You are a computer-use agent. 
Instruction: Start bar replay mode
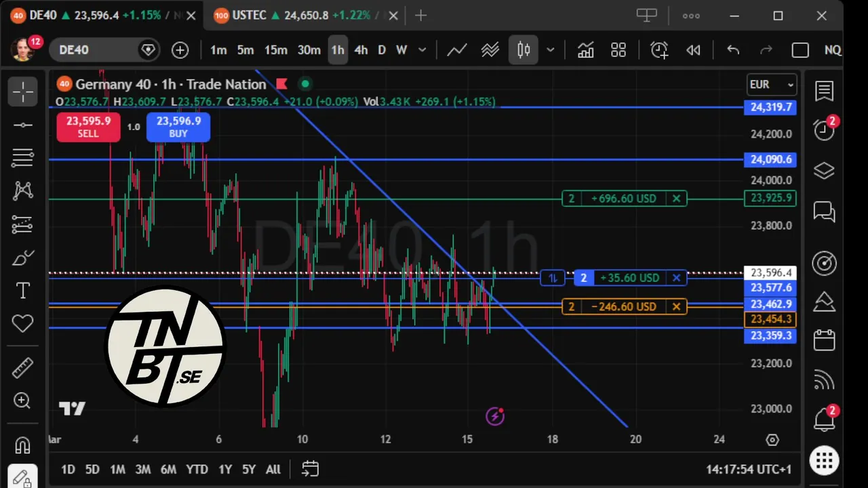[x=693, y=49]
